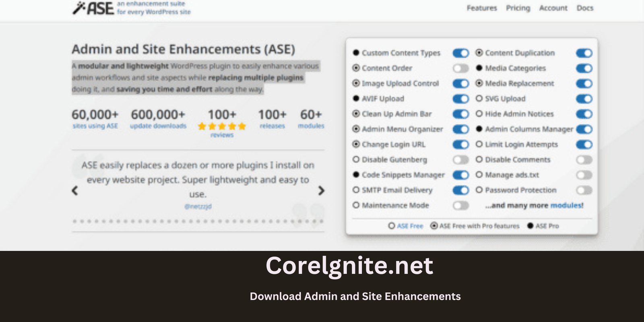Enable the Content Order toggle
This screenshot has height=322, width=644.
tap(461, 68)
